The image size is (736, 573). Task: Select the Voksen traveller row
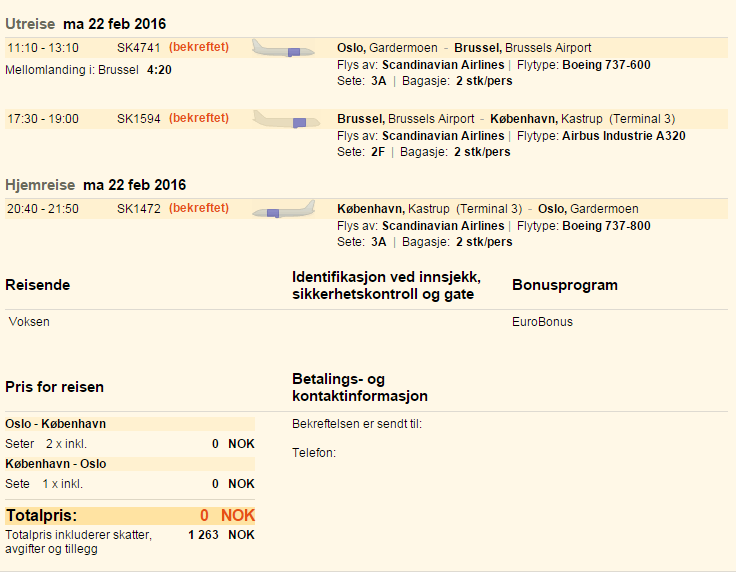(x=29, y=322)
